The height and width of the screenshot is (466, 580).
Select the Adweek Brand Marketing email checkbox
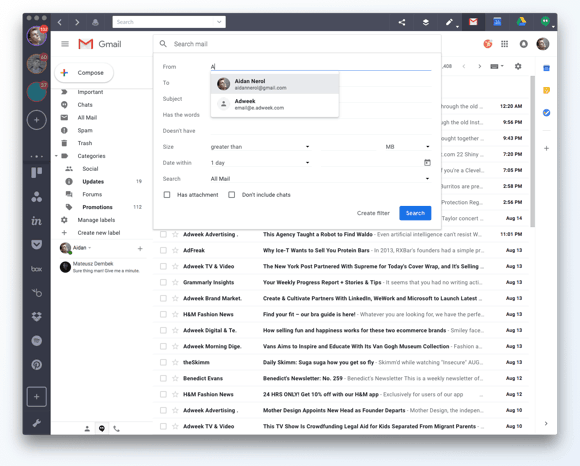coord(163,298)
